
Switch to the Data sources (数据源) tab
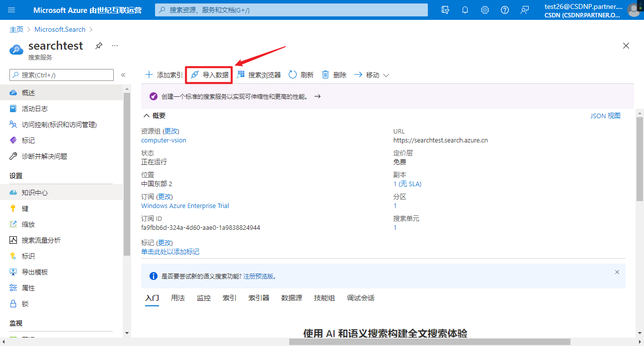[x=292, y=298]
